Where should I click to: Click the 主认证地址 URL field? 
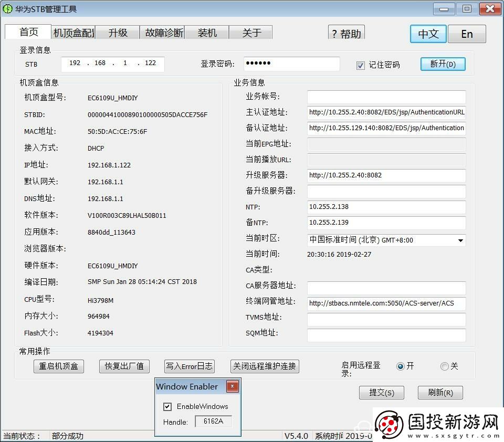[386, 112]
